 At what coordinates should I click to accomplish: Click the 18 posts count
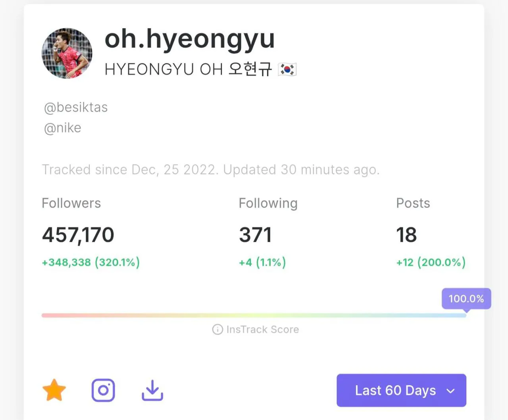click(x=406, y=235)
